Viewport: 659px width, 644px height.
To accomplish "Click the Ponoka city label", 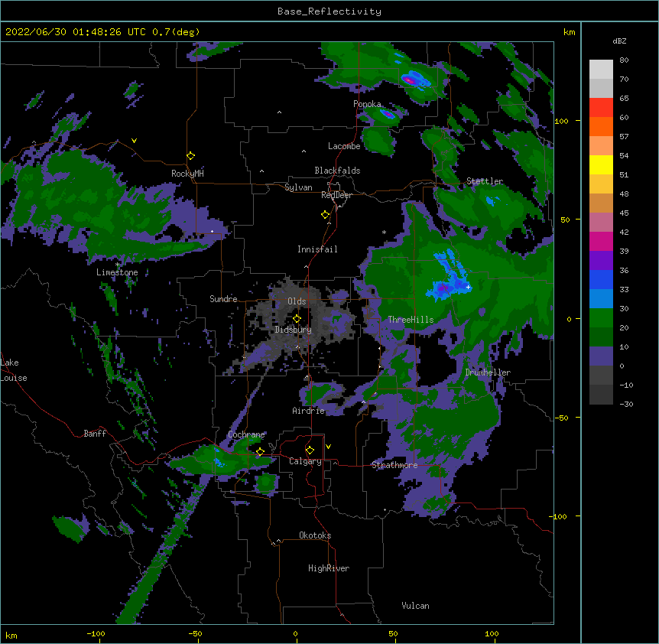I will pos(367,104).
